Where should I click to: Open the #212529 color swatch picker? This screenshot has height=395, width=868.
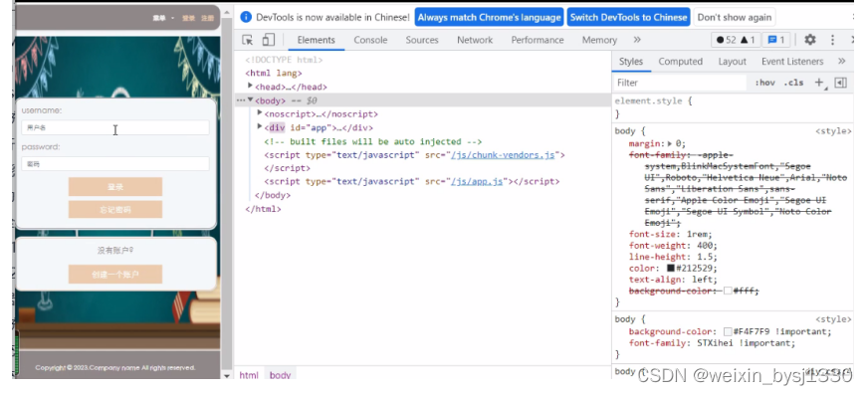click(670, 268)
